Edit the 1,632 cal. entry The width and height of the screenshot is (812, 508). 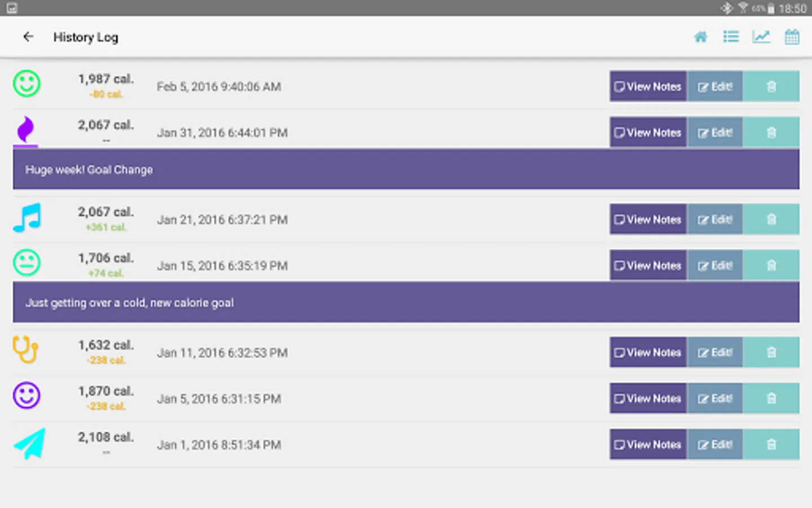[715, 352]
